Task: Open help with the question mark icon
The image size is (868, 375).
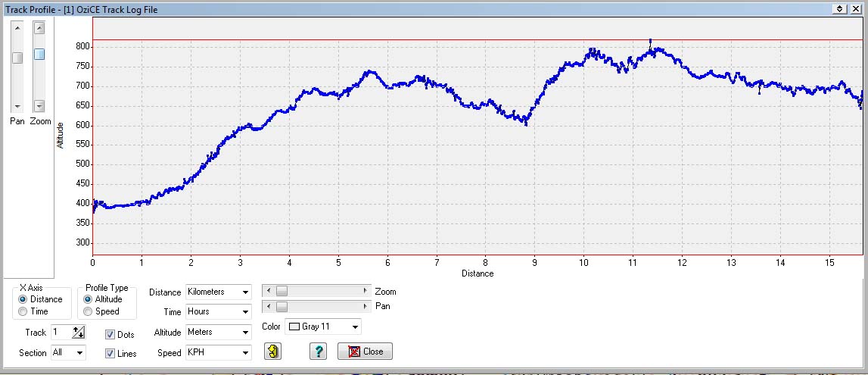Action: [x=318, y=352]
